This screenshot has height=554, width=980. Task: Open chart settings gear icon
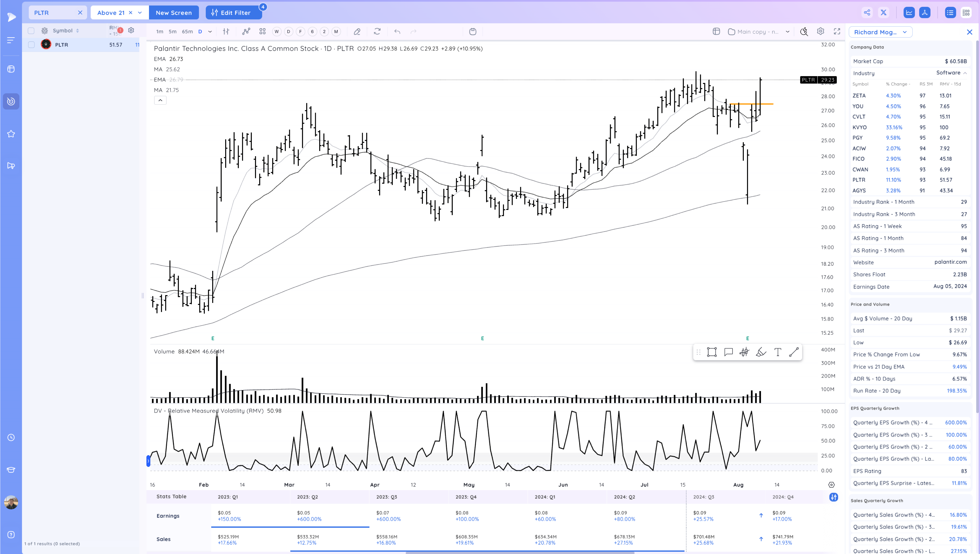pos(820,32)
